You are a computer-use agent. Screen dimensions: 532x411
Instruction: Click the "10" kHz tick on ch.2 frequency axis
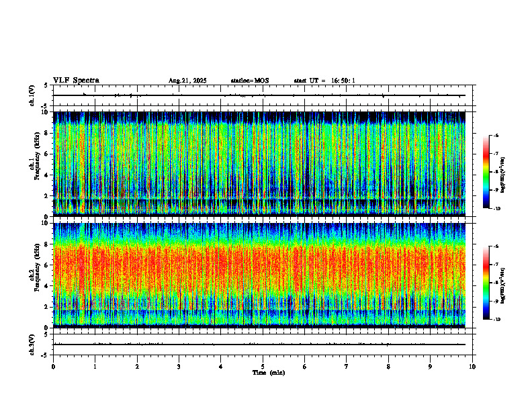tap(45, 223)
